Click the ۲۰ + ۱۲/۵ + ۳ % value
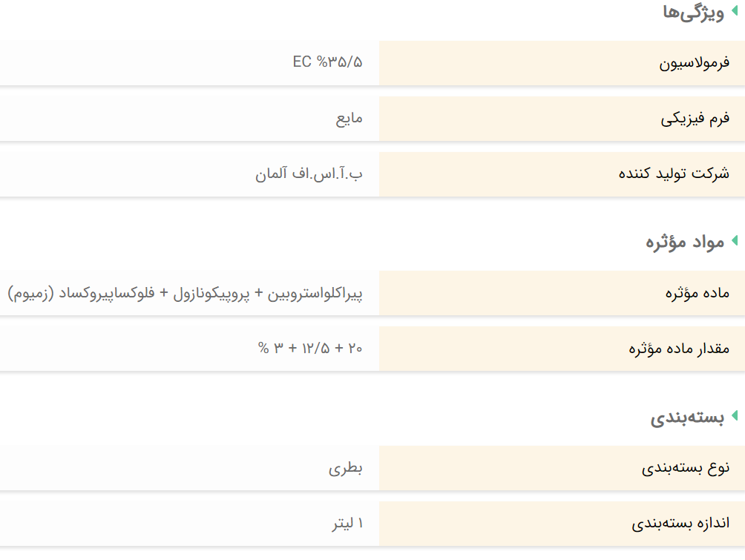 pos(310,349)
